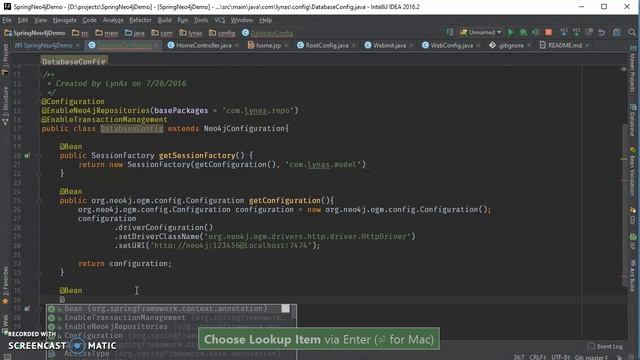Viewport: 640px width, 360px height.
Task: Open the Window menu
Action: point(242,20)
